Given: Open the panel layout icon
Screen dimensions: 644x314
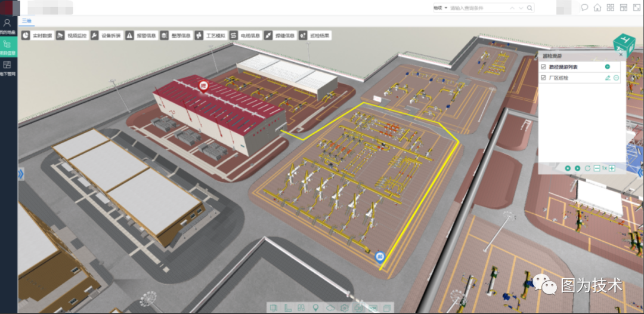Looking at the screenshot, I should [624, 7].
